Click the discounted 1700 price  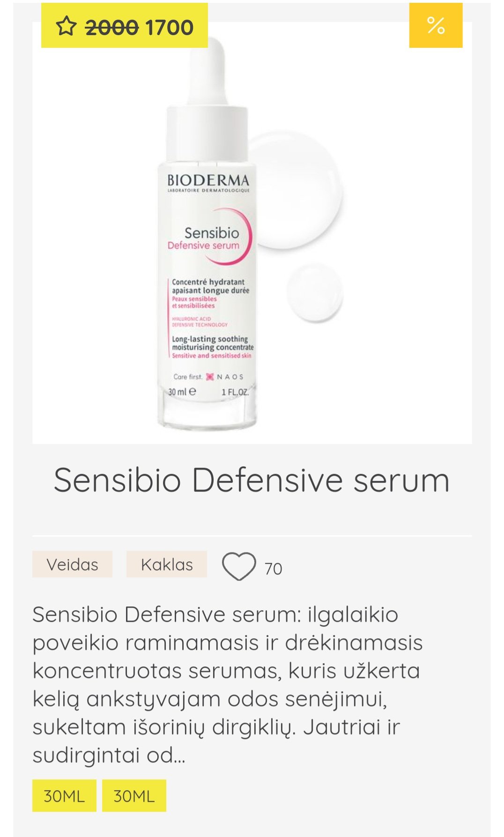tap(170, 27)
